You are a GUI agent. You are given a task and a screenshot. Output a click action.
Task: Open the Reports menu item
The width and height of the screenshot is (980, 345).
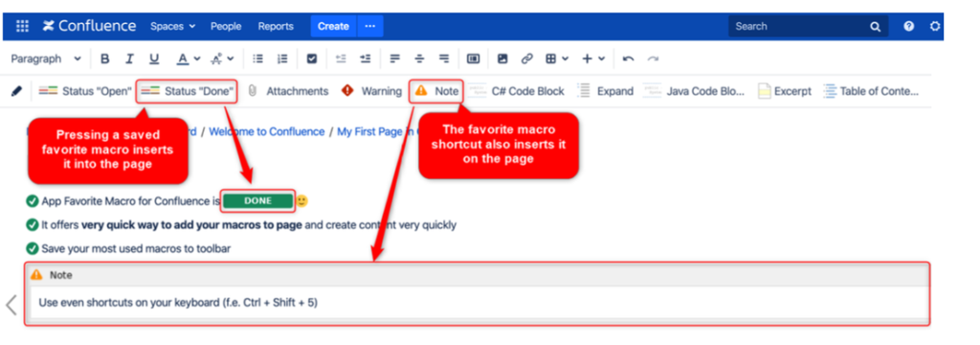(x=276, y=26)
